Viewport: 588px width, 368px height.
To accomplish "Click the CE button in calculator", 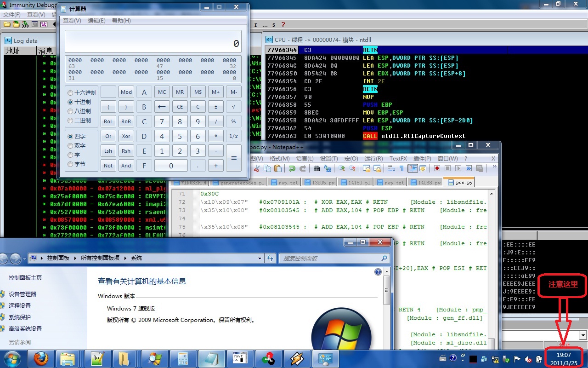I will pos(180,107).
